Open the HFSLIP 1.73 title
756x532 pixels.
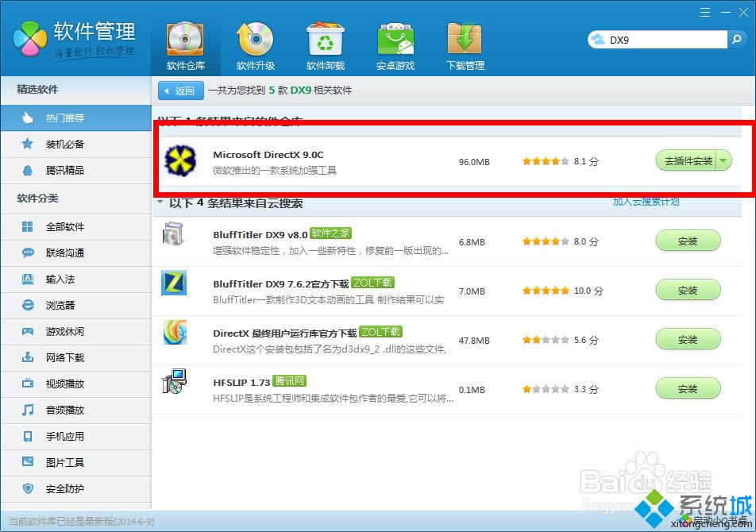pos(241,382)
